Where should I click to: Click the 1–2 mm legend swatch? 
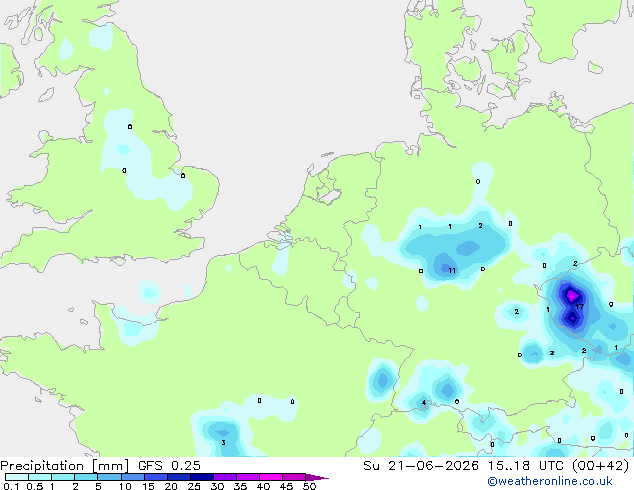pos(63,477)
